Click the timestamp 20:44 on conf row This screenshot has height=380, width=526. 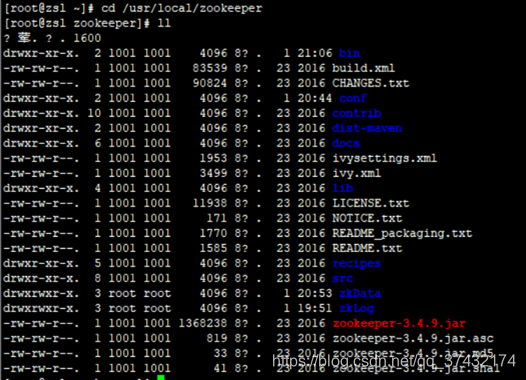315,98
